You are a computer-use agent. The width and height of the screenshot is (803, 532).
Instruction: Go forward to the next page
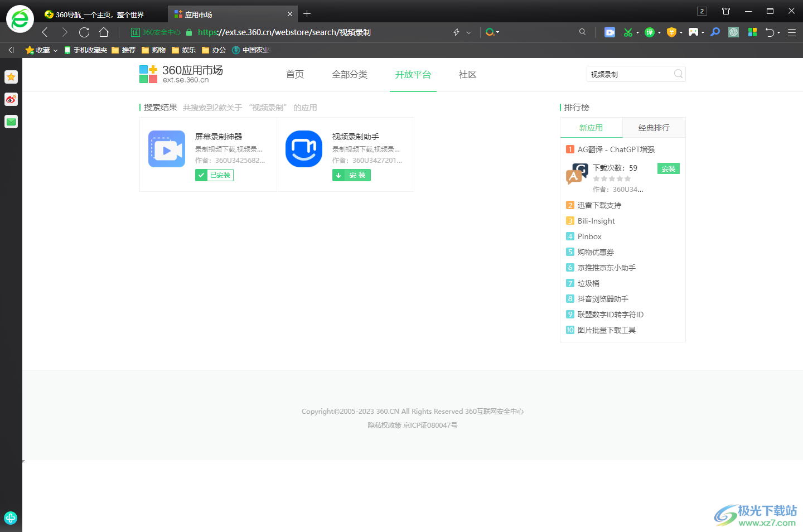[65, 32]
